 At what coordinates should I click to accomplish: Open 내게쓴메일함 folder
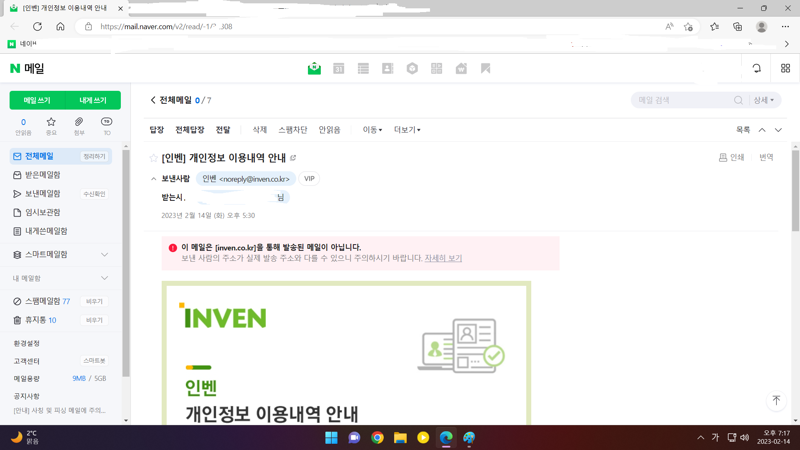(x=46, y=232)
